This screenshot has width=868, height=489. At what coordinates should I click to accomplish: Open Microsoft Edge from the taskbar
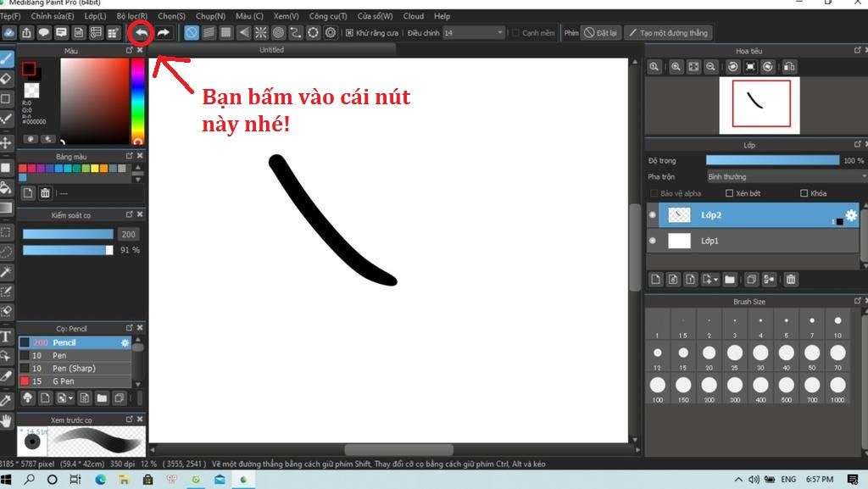[x=100, y=480]
